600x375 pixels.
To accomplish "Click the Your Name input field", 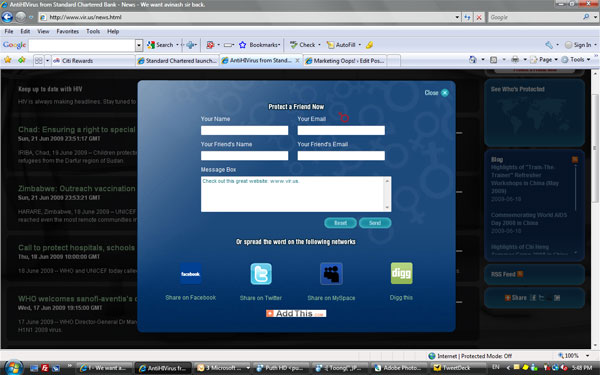I will 245,130.
